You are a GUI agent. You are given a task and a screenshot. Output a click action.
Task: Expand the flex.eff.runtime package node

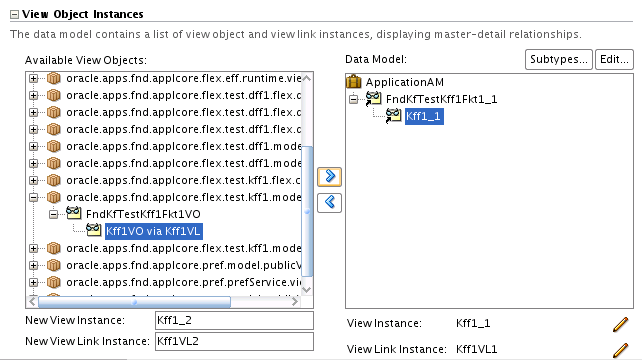[34, 78]
